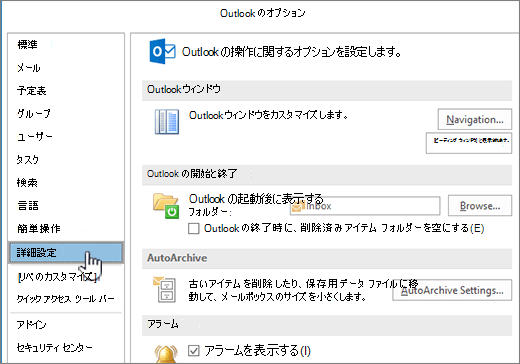Toggle the アラームを表示する checkbox
Image resolution: width=520 pixels, height=364 pixels.
(x=194, y=351)
